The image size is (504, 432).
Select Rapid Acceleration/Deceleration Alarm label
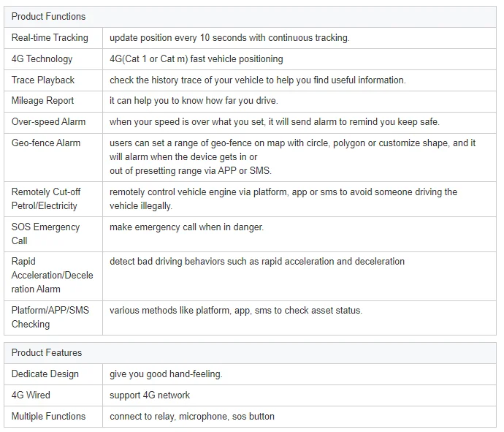point(52,275)
